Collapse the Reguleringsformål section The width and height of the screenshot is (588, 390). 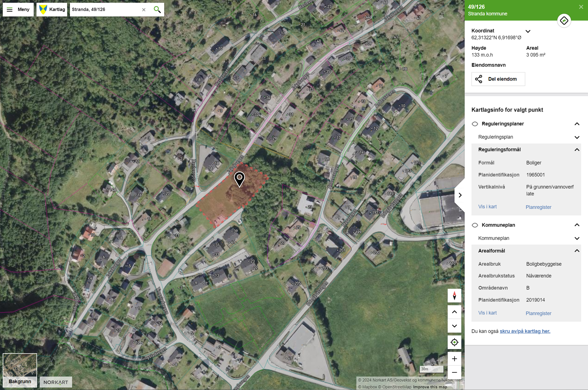[577, 150]
